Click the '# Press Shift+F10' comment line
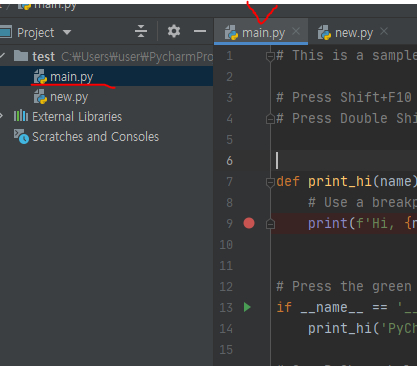Image resolution: width=417 pixels, height=366 pixels. click(x=344, y=98)
